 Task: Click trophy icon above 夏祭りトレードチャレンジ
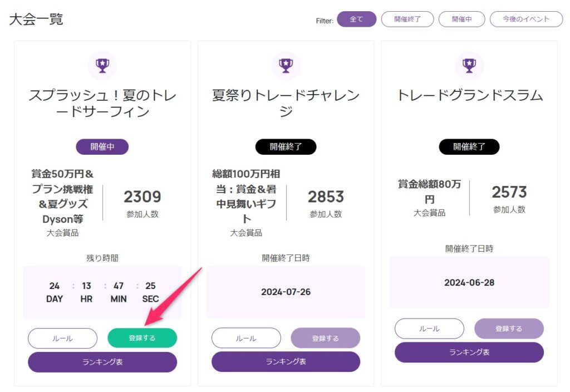[286, 66]
